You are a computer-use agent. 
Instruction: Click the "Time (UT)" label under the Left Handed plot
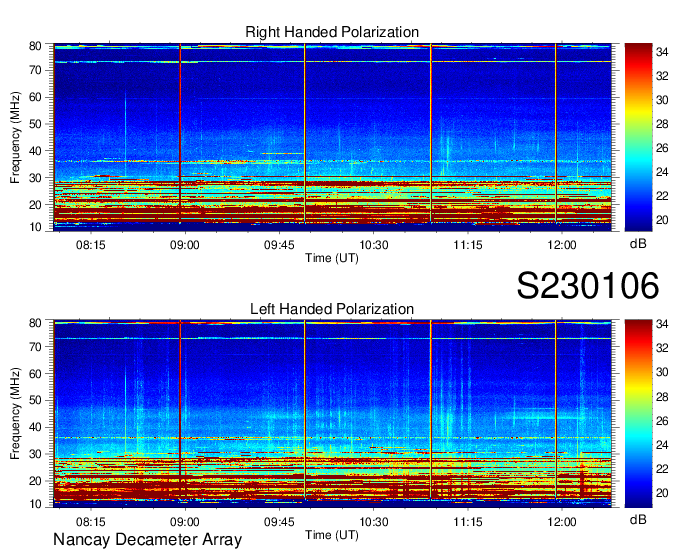point(332,535)
